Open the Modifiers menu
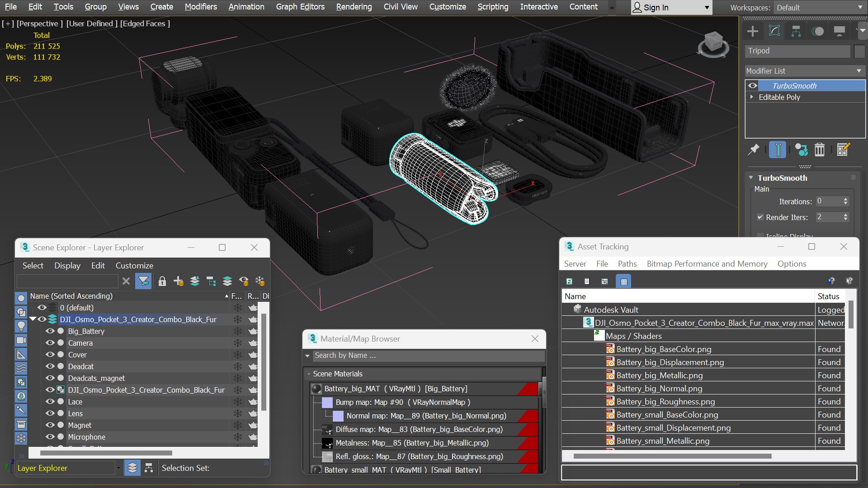868x488 pixels. click(201, 7)
